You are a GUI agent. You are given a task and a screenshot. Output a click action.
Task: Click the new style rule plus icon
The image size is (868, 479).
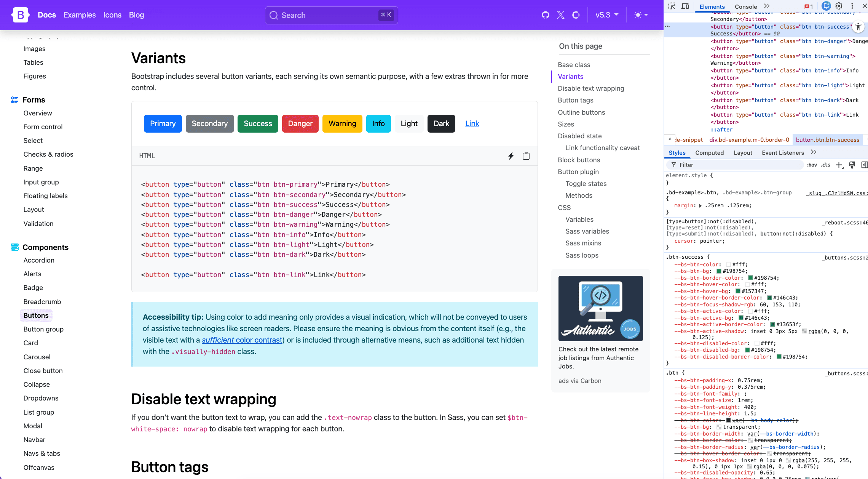[839, 165]
